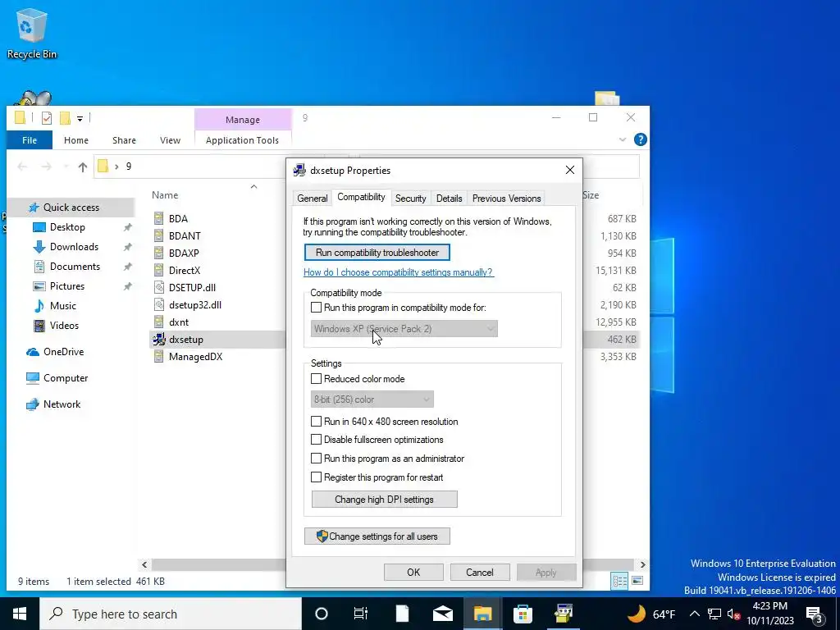Click the Explorer forward arrow
The image size is (840, 630).
(46, 167)
